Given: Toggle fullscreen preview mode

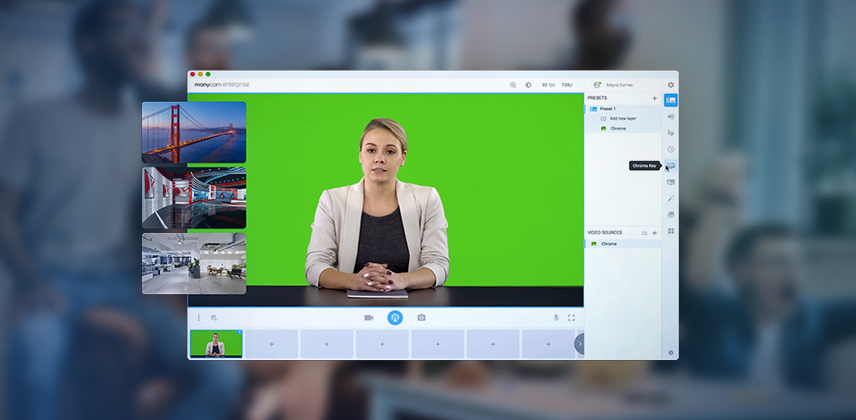Looking at the screenshot, I should point(572,318).
